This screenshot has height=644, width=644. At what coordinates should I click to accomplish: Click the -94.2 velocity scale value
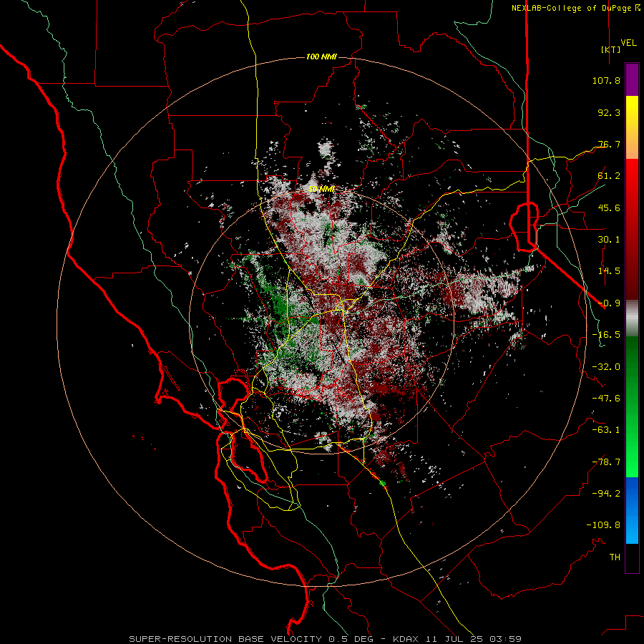point(606,494)
